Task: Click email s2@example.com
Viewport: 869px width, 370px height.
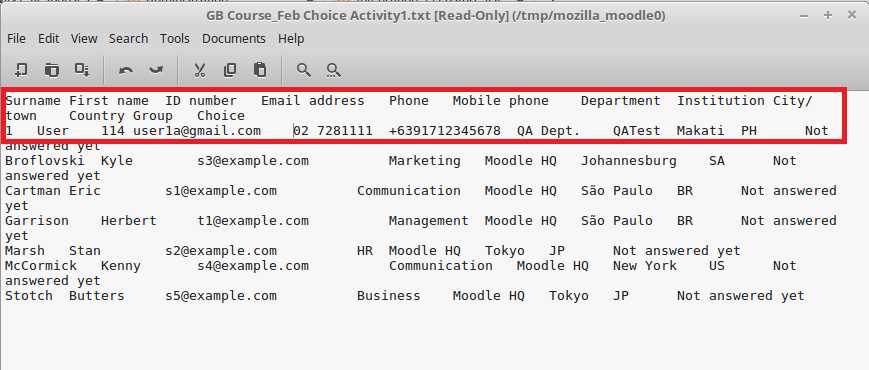Action: point(221,250)
